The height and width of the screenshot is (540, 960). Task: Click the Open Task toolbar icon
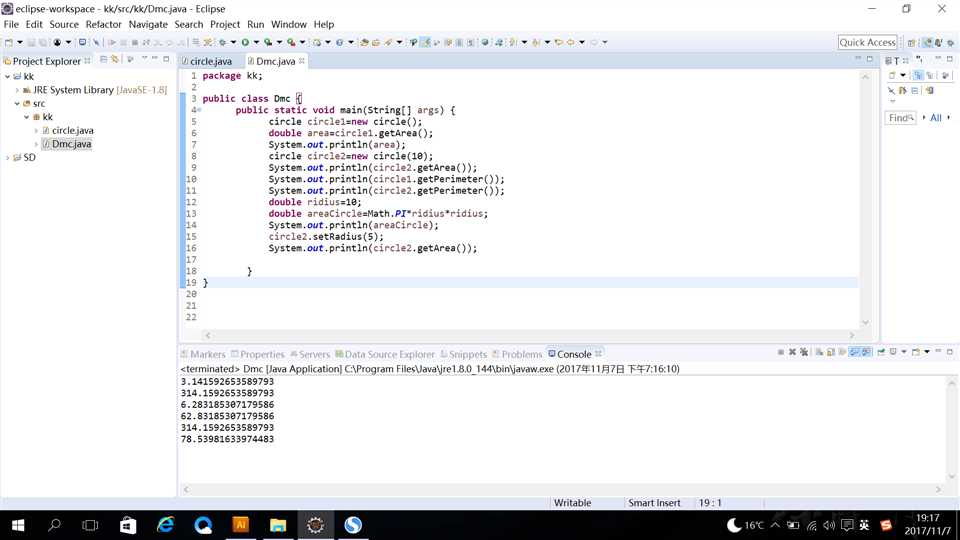click(375, 42)
